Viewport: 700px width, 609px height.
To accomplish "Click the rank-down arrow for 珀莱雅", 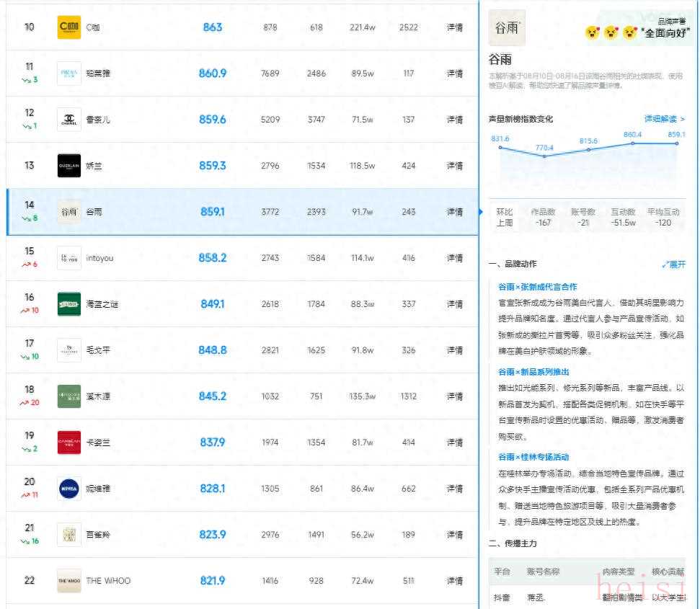I will click(x=27, y=80).
